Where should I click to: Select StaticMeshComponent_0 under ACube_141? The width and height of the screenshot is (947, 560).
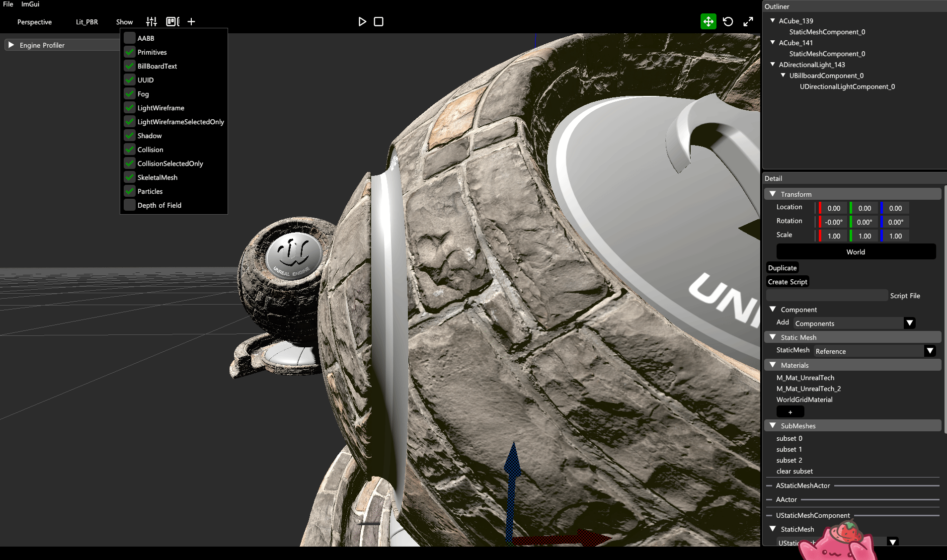tap(827, 54)
